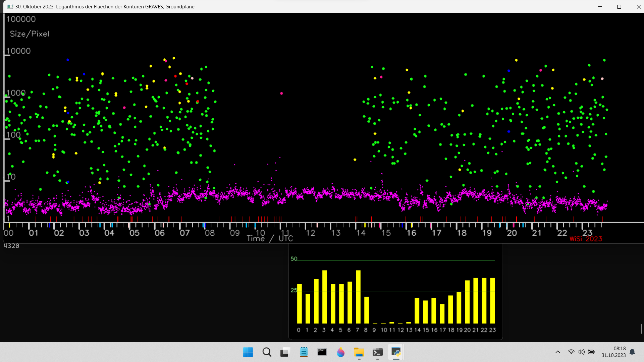The image size is (644, 362).
Task: Click the '4320' value below the plot
Action: click(11, 246)
